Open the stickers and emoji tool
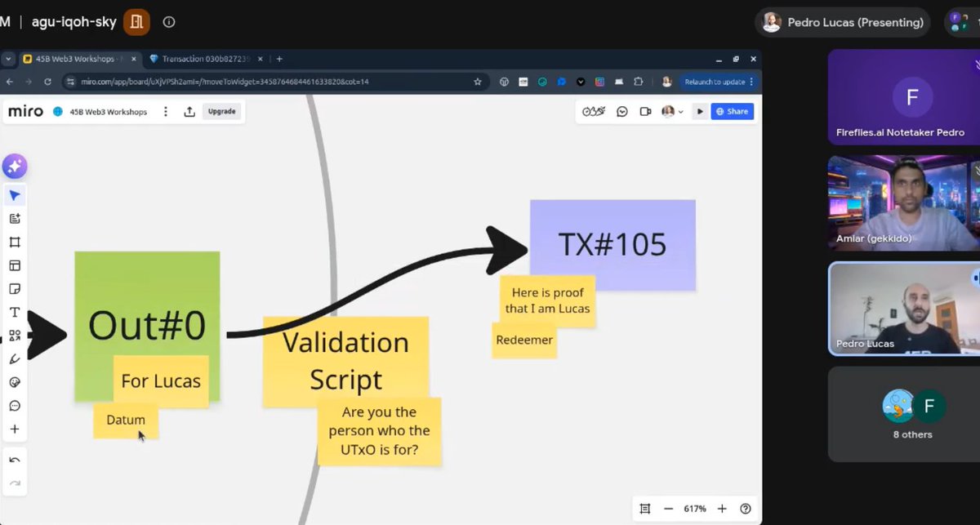 click(15, 382)
